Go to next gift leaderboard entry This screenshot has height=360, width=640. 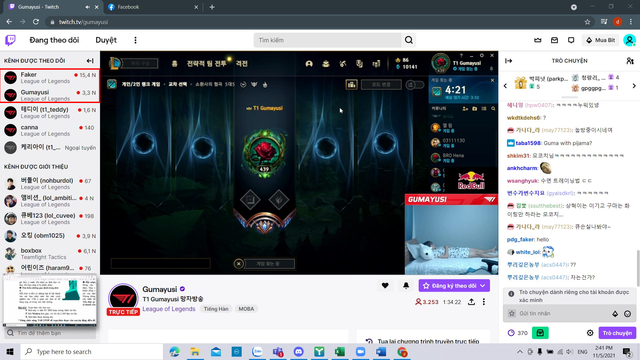(634, 86)
